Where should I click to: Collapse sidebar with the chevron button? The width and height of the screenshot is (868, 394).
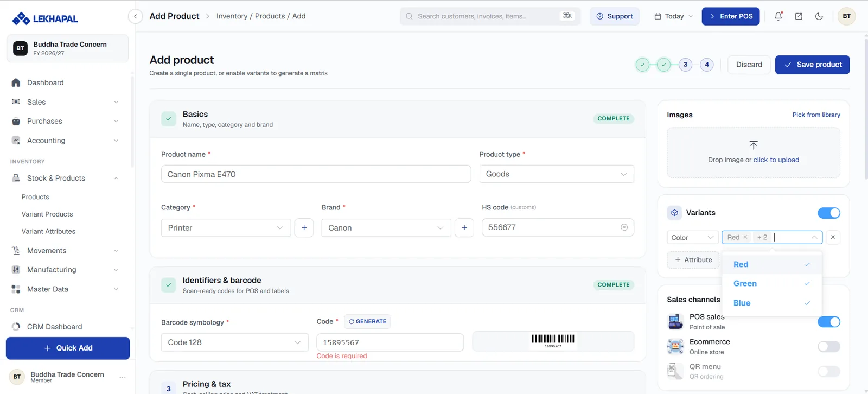[135, 16]
